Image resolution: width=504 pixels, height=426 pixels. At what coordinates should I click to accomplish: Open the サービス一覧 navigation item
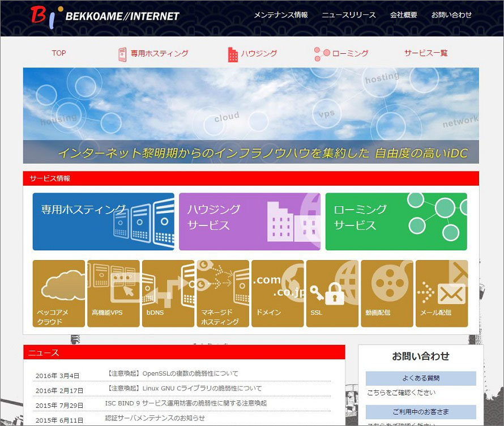[426, 53]
